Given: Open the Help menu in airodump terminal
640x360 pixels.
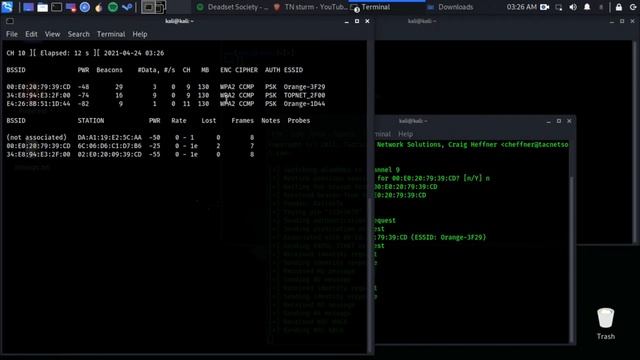Looking at the screenshot, I should (x=140, y=34).
